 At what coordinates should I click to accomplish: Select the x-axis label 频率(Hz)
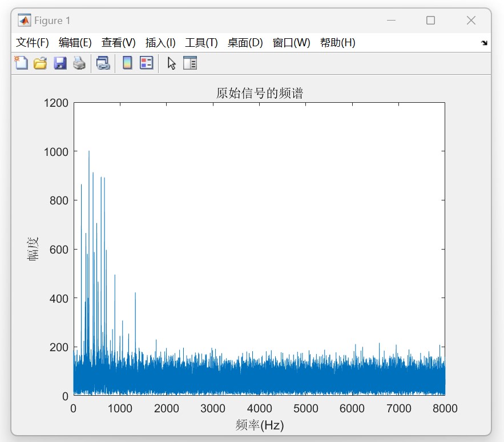(260, 425)
